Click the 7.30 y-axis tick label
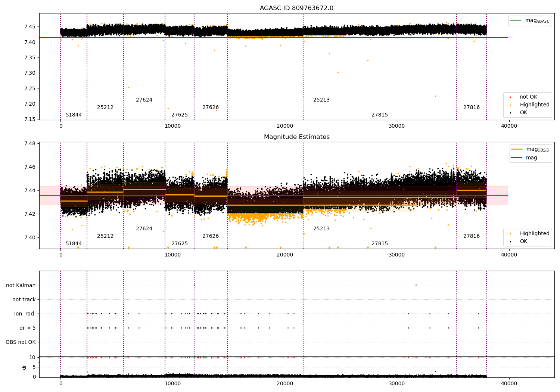Viewport: 560px width, 392px height. pyautogui.click(x=30, y=73)
